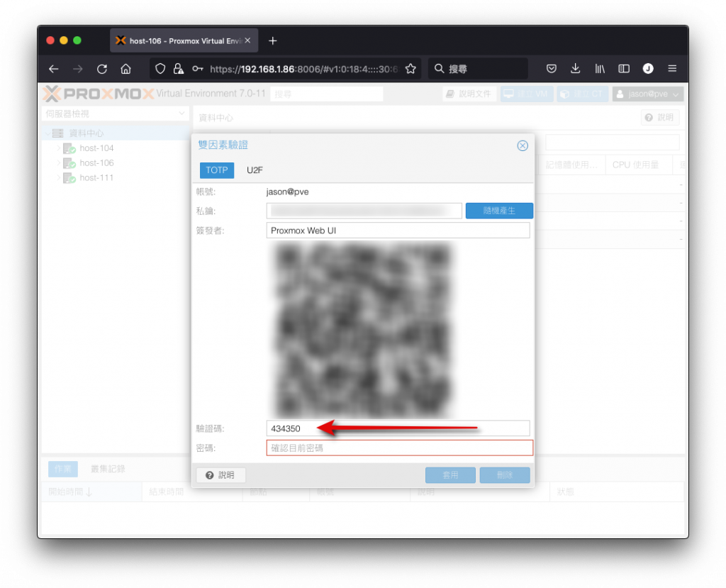Toggle the browser sidebar icon
The image size is (726, 588).
[624, 69]
